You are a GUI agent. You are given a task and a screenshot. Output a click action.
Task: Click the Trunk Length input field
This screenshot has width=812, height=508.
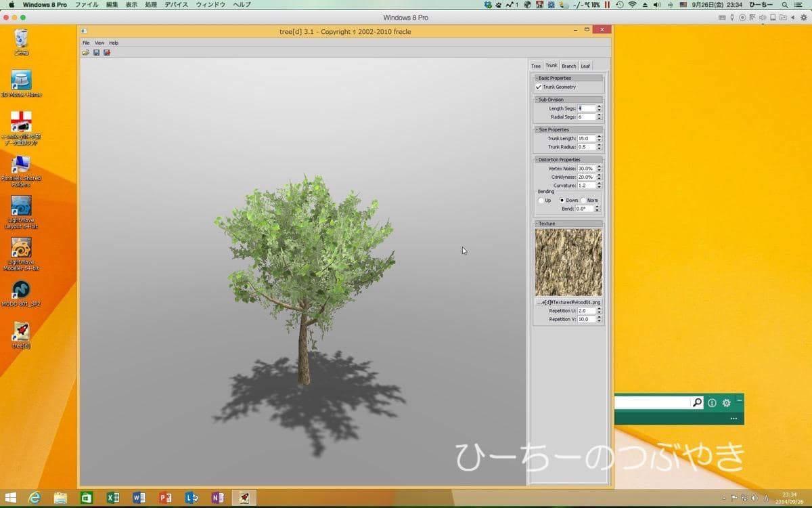tap(586, 138)
